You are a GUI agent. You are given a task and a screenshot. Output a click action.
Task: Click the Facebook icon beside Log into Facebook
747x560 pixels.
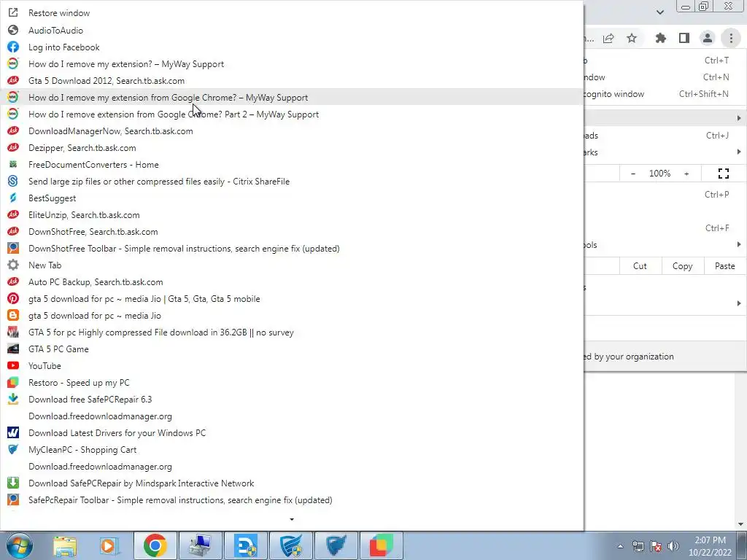(x=13, y=47)
